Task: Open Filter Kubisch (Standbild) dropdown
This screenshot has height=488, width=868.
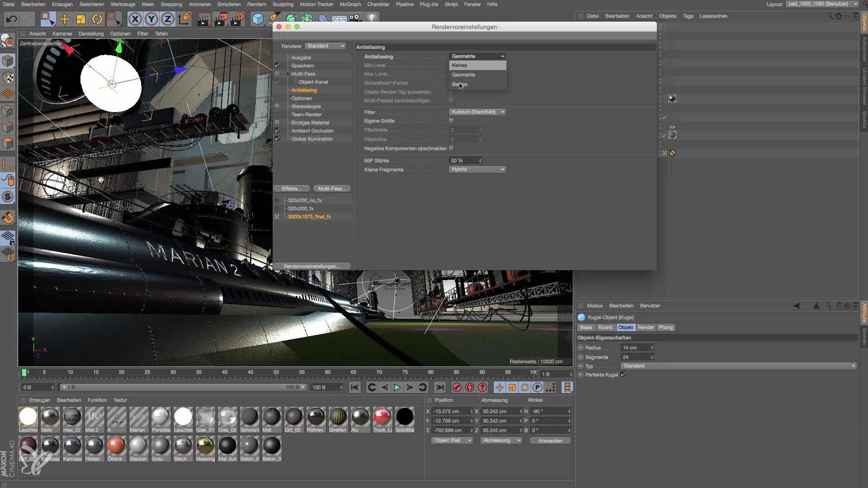Action: (477, 112)
